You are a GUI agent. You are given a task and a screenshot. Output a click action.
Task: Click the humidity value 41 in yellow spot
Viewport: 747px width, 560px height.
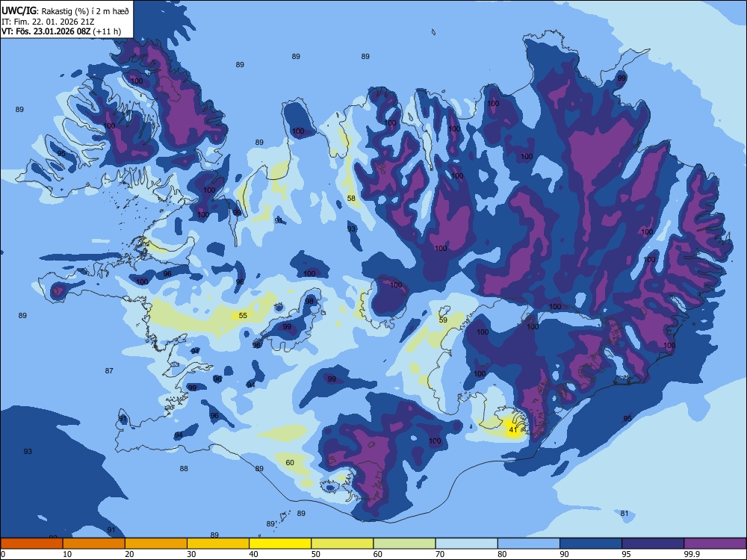(x=512, y=429)
